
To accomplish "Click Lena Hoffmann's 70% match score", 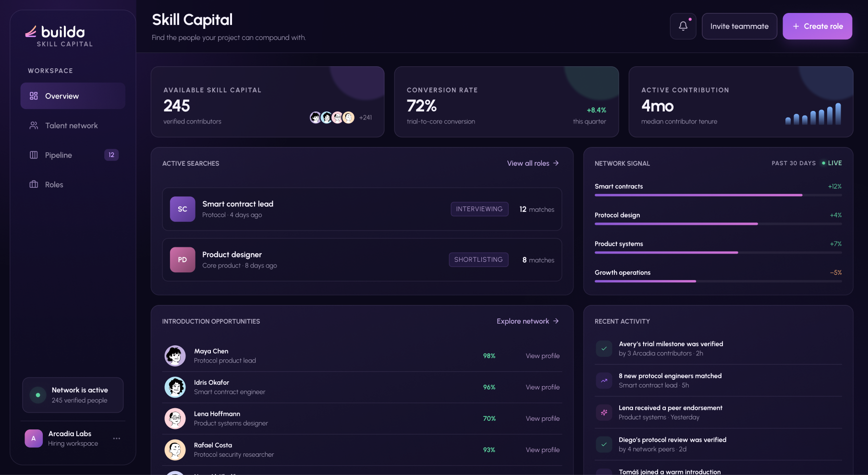I will pyautogui.click(x=489, y=418).
